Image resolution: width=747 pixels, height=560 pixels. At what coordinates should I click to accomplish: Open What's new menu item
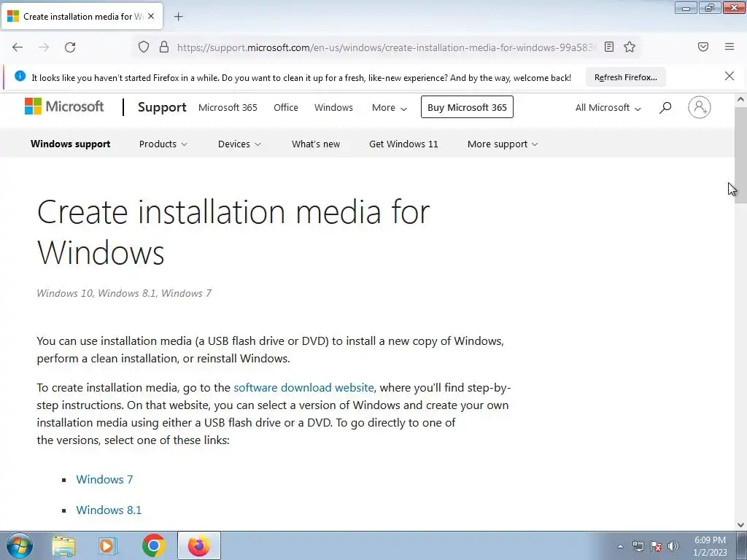316,144
